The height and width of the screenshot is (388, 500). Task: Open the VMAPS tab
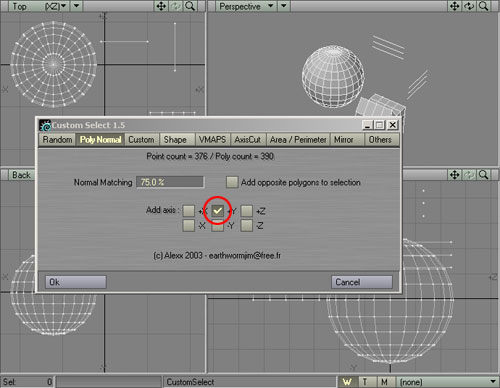212,140
